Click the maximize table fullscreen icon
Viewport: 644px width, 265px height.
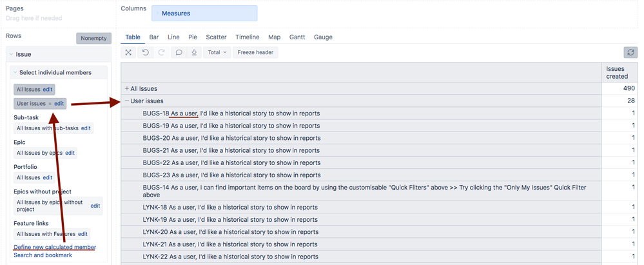(128, 53)
